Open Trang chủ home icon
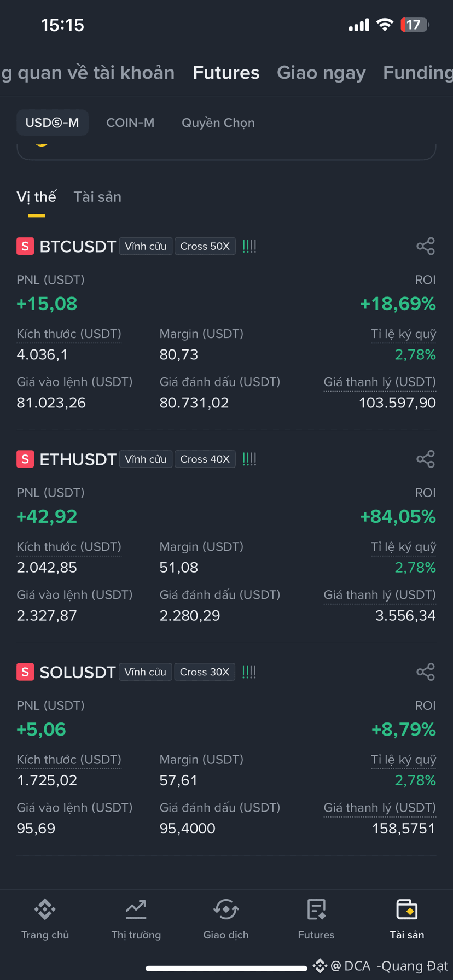The image size is (453, 980). pyautogui.click(x=45, y=909)
